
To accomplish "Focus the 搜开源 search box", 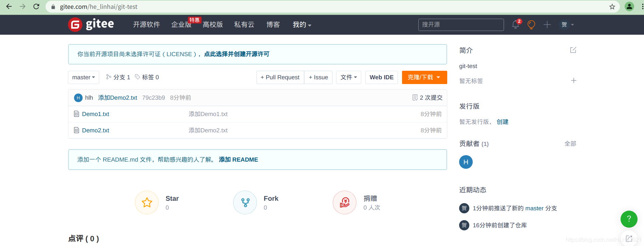I will click(x=461, y=24).
